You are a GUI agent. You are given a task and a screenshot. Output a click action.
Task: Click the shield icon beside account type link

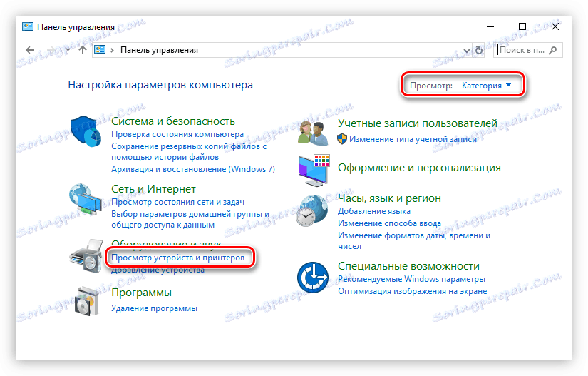[x=342, y=139]
